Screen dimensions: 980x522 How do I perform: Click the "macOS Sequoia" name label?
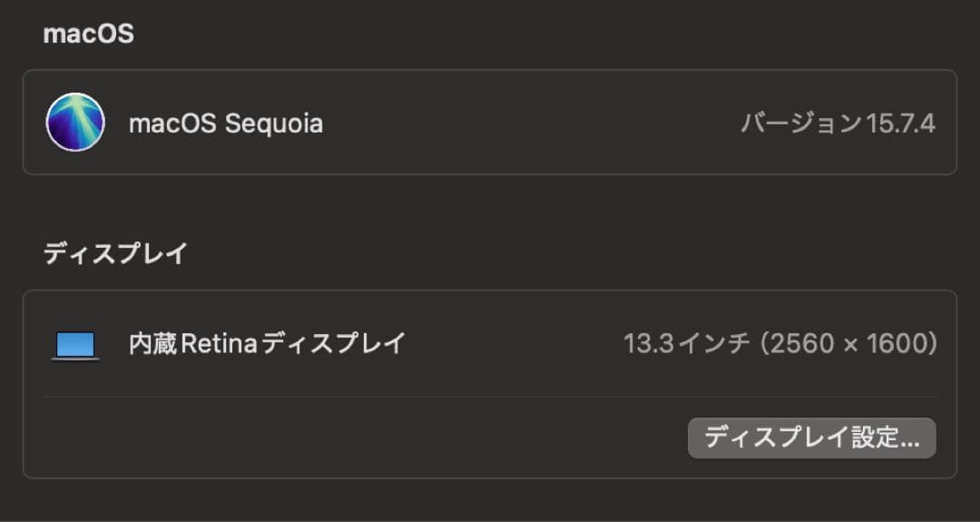pos(226,123)
